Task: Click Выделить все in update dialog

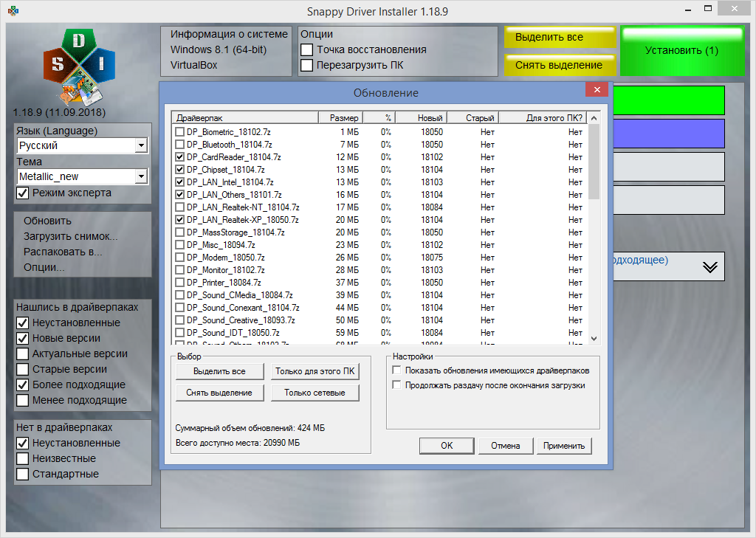Action: click(x=219, y=371)
